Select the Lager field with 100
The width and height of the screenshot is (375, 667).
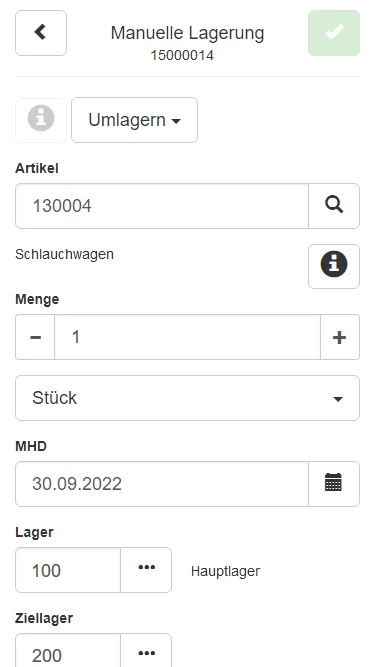point(68,570)
